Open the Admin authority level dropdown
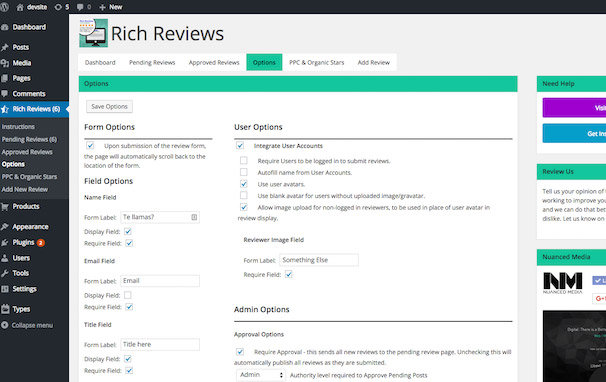 (x=261, y=375)
